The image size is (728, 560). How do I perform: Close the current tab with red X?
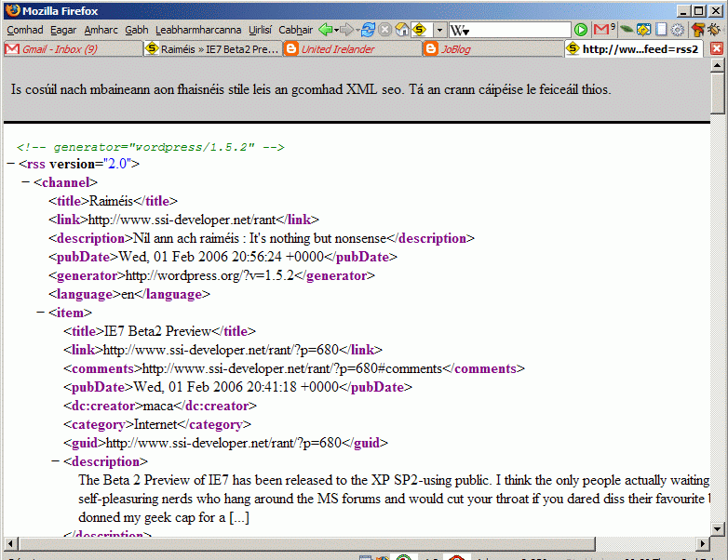coord(717,48)
